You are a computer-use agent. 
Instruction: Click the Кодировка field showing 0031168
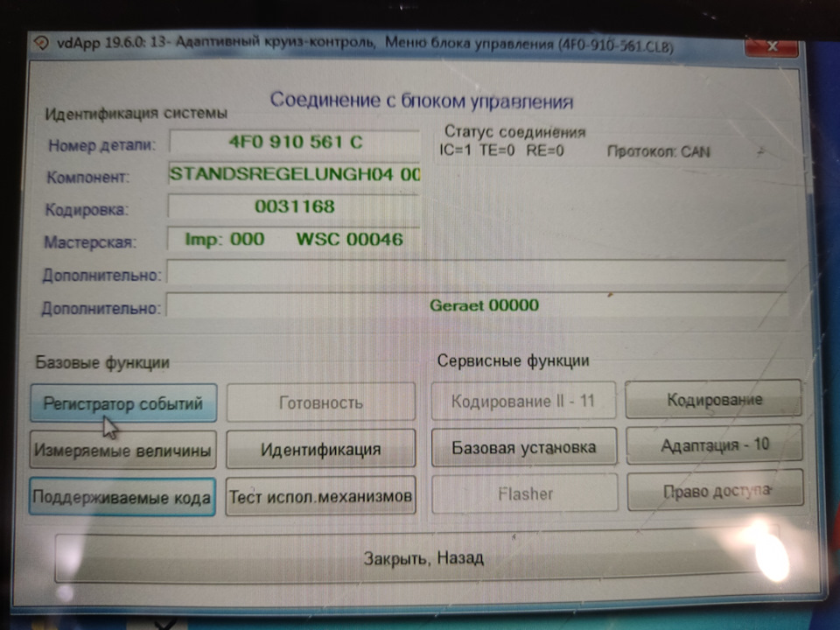pyautogui.click(x=295, y=206)
